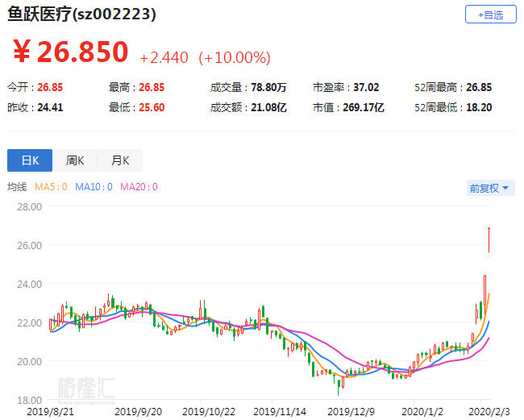Click the latest limit-up candlestick near 26.85
This screenshot has height=420, width=524.
(489, 240)
